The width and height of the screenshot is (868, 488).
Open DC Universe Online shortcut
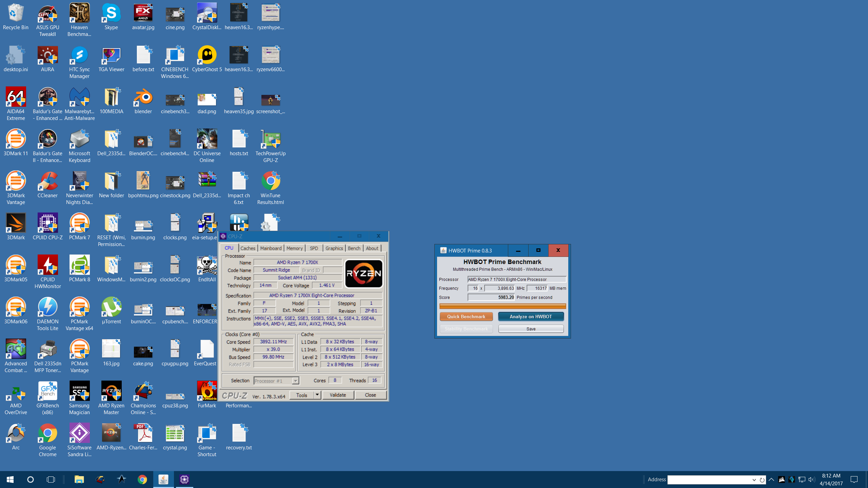tap(207, 146)
